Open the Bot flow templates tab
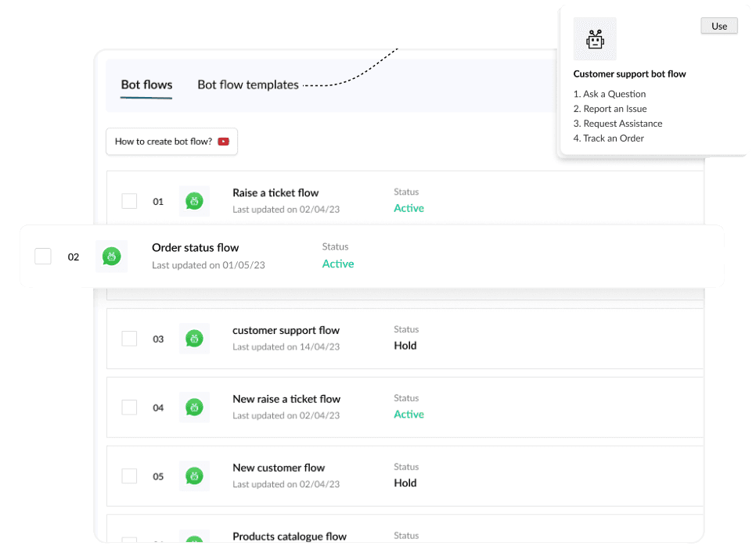This screenshot has width=756, height=546. [248, 84]
